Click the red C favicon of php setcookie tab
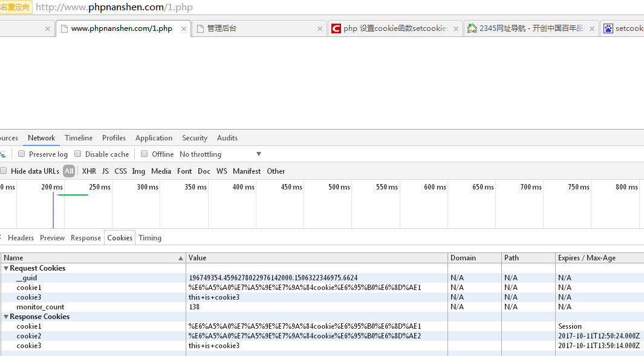The width and height of the screenshot is (644, 356). tap(336, 28)
